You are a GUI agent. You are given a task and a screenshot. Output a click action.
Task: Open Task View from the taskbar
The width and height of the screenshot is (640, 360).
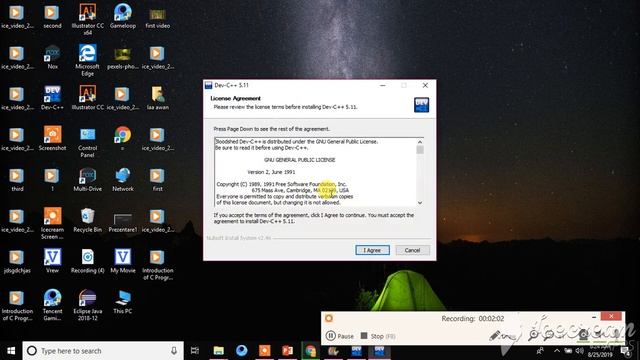click(x=195, y=351)
